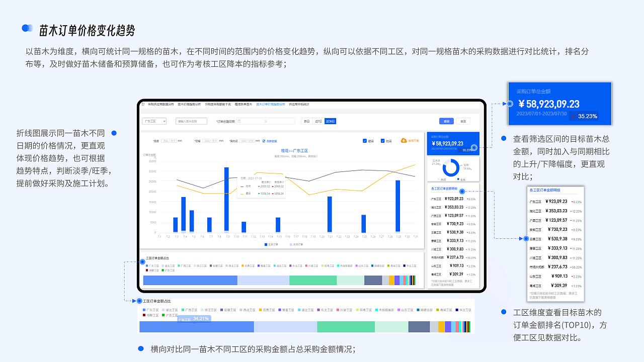Image resolution: width=644 pixels, height=362 pixels.
Task: Click the blue donut chart in dashboard
Action: tap(451, 167)
